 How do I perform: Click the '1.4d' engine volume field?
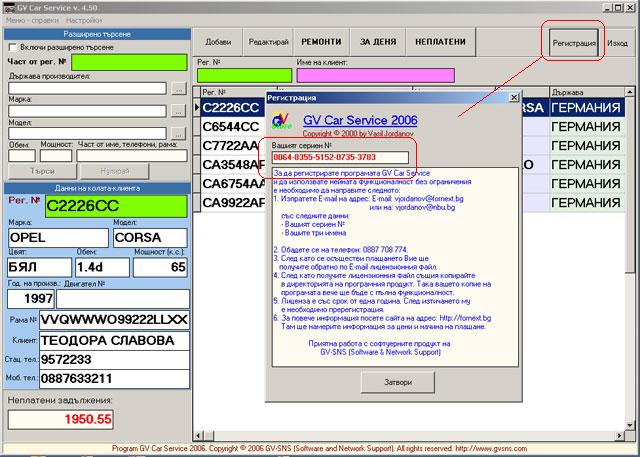(x=102, y=268)
